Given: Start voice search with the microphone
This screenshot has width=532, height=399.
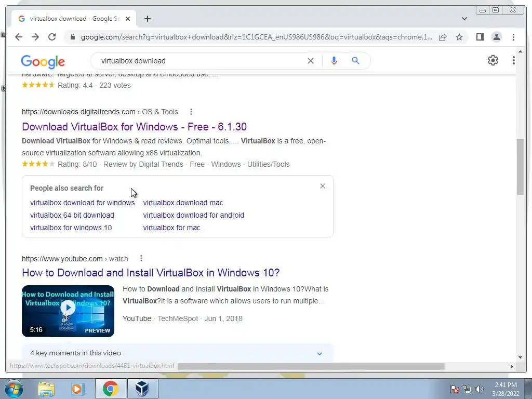Looking at the screenshot, I should (334, 61).
